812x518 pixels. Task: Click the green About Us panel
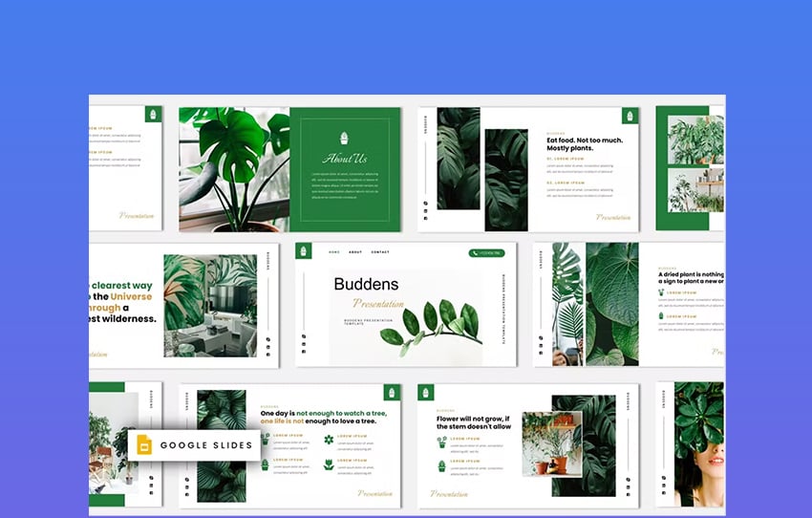[x=345, y=169]
